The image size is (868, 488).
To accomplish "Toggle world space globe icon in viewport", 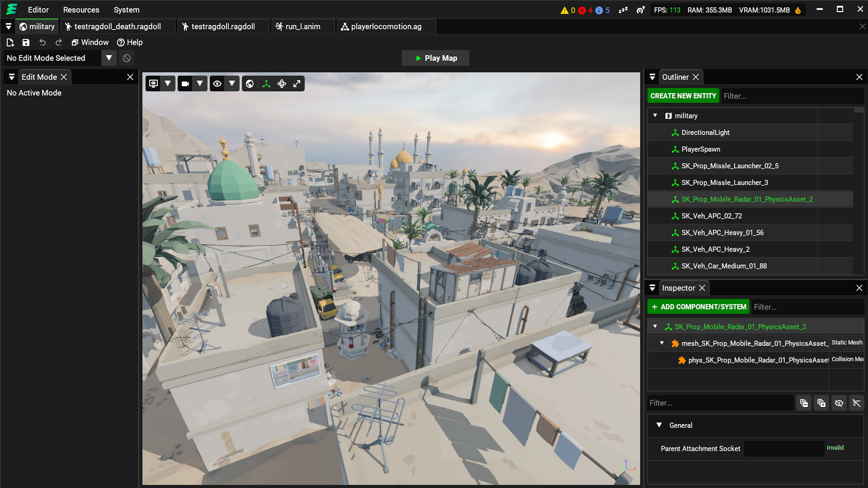I will [250, 84].
